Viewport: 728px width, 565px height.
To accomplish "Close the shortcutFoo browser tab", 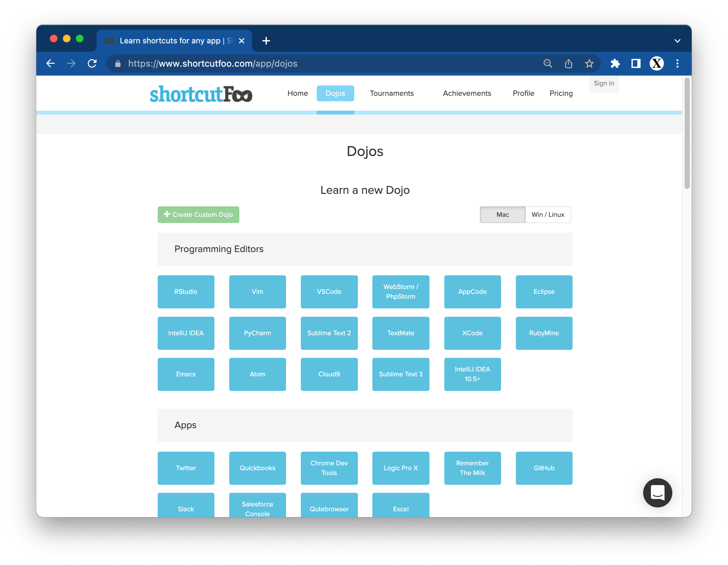I will click(242, 41).
